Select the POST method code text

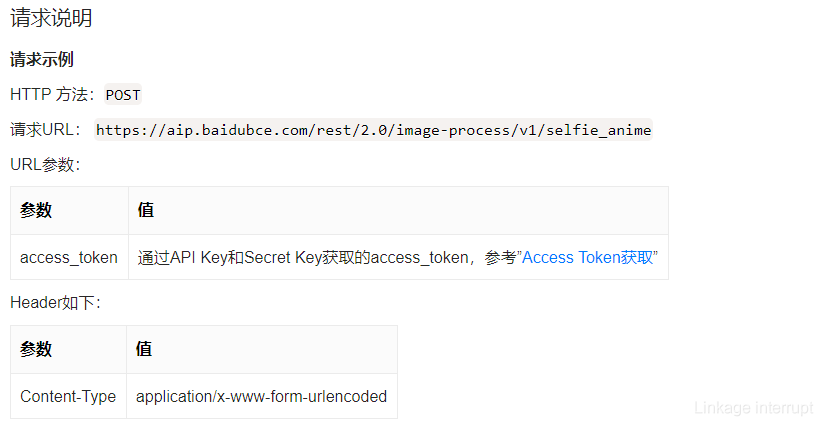[x=123, y=95]
